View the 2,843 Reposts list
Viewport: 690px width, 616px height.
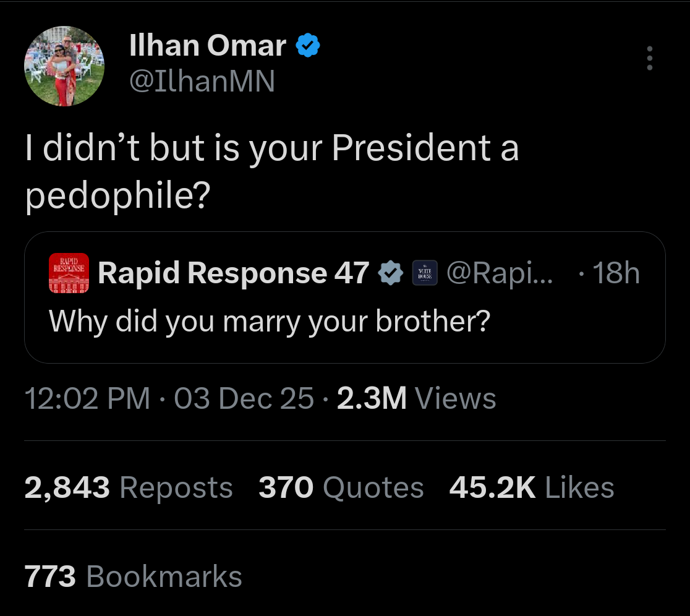pyautogui.click(x=129, y=488)
